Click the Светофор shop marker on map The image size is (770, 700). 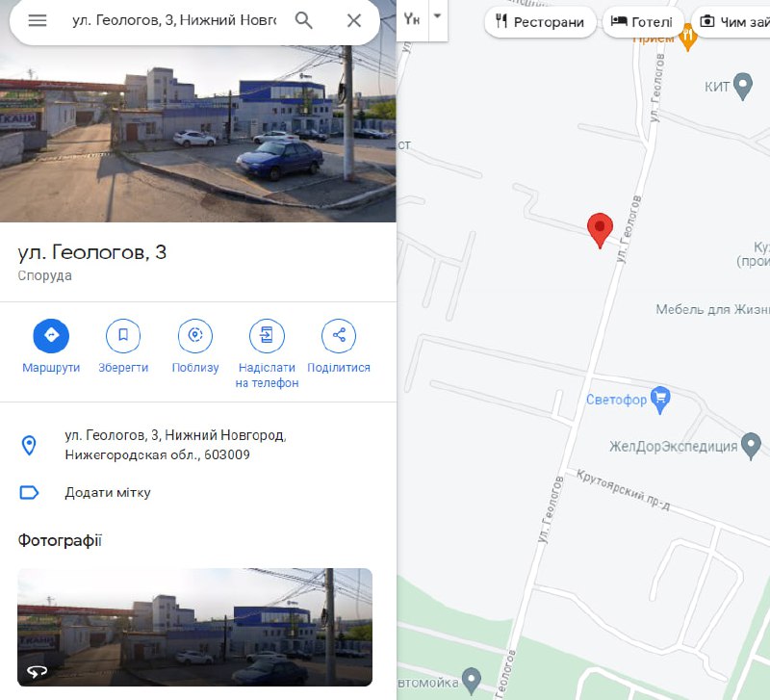(660, 400)
